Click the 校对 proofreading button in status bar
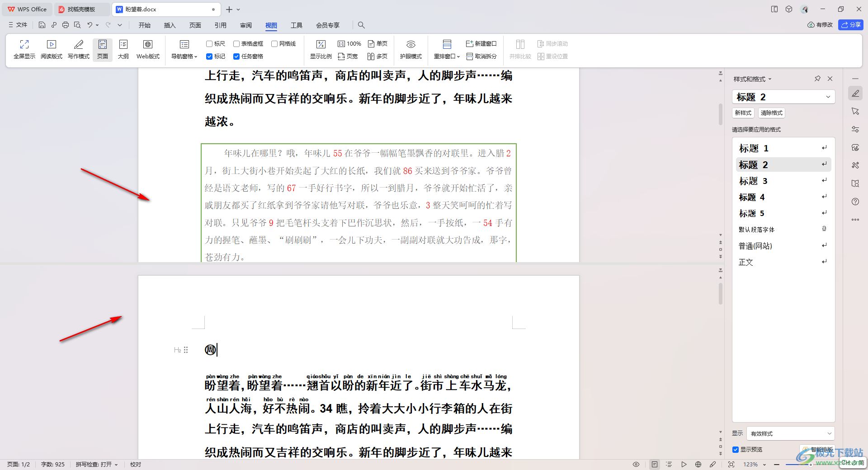Viewport: 868px width, 470px height. coord(135,464)
